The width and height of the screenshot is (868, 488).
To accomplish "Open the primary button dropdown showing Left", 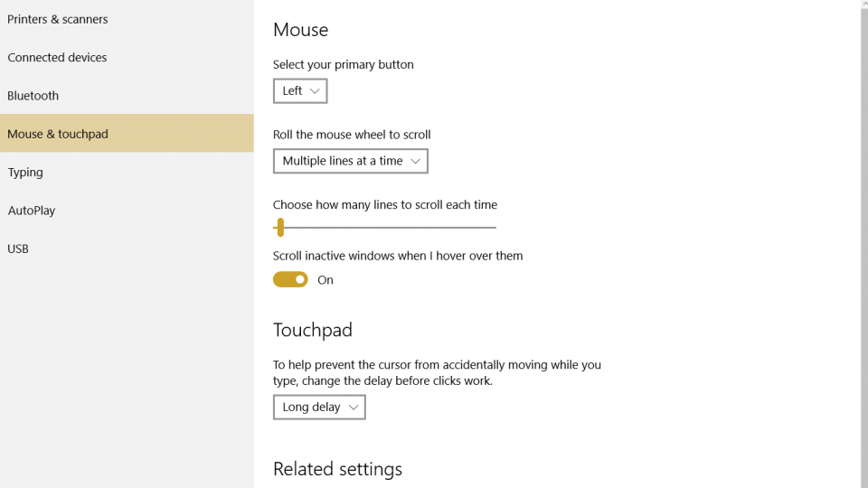I will pos(300,90).
